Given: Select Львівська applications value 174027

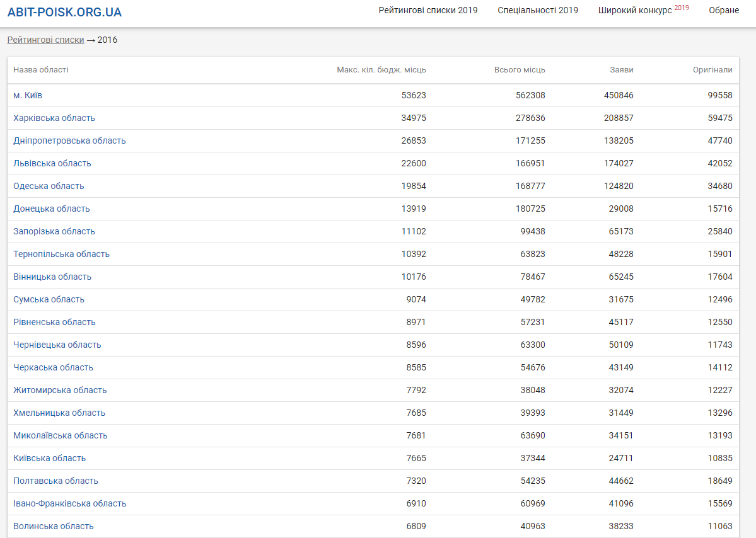Looking at the screenshot, I should pos(619,163).
